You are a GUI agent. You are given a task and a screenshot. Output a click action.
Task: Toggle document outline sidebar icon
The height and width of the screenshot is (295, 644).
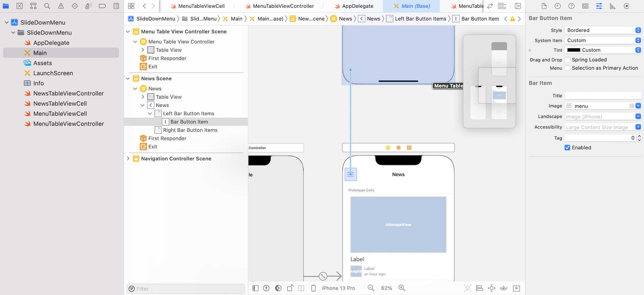click(x=255, y=288)
